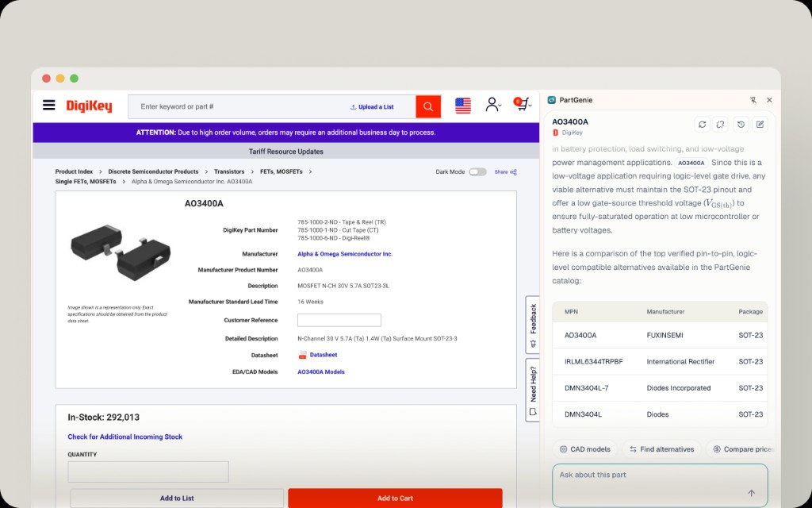Go to FETs, MOSFETs breadcrumb
This screenshot has height=508, width=812.
point(282,171)
